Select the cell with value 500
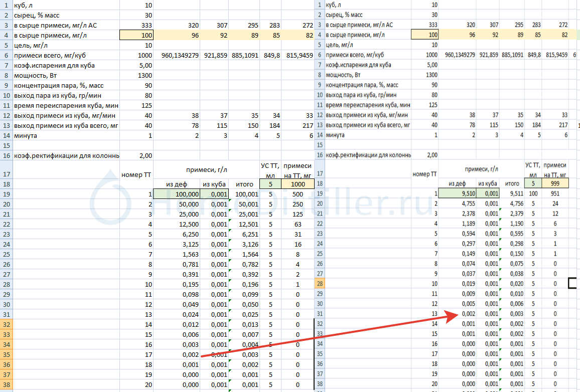 tap(298, 194)
